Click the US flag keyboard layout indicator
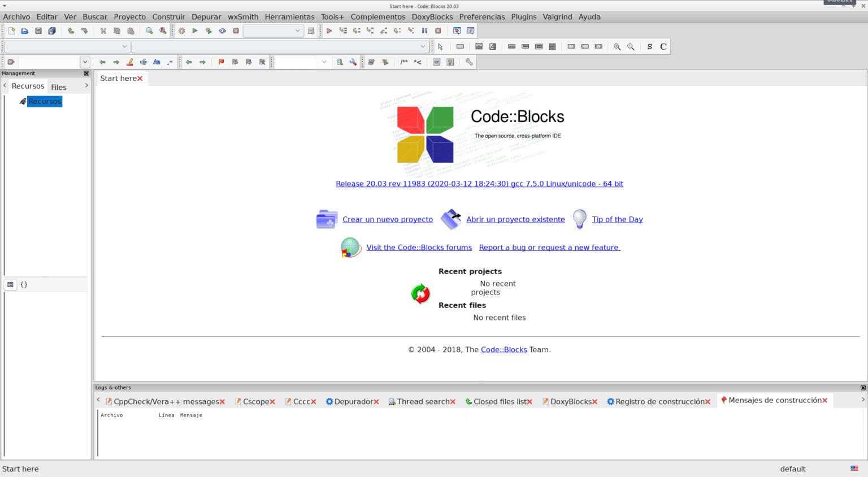The height and width of the screenshot is (477, 868). [853, 469]
